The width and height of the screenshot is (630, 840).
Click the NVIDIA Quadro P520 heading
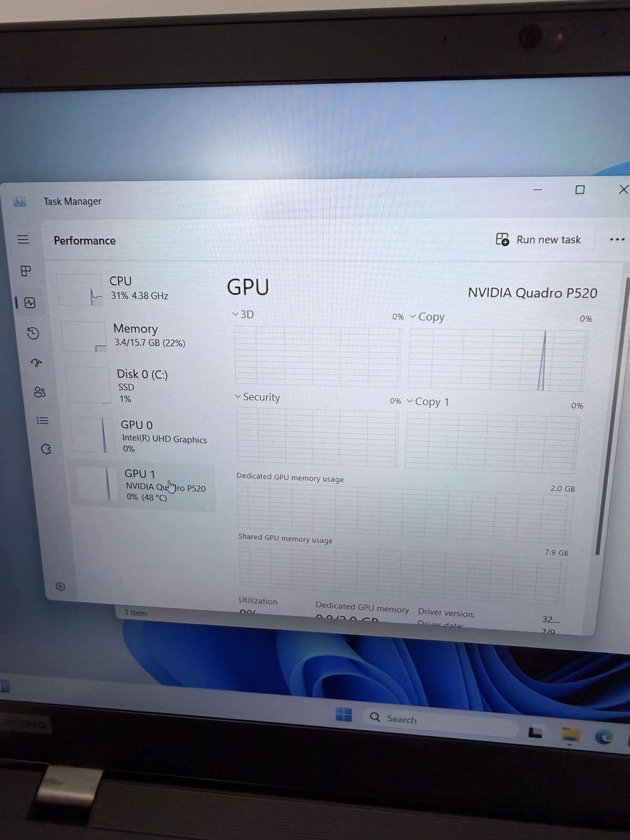point(532,293)
